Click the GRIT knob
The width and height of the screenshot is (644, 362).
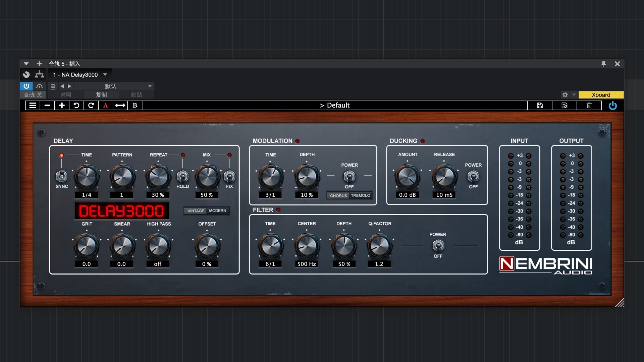click(87, 246)
